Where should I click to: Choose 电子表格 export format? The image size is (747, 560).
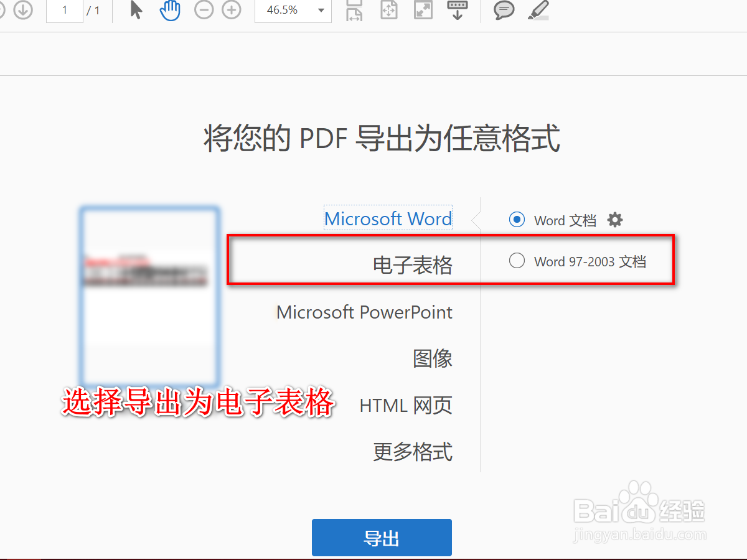[413, 266]
